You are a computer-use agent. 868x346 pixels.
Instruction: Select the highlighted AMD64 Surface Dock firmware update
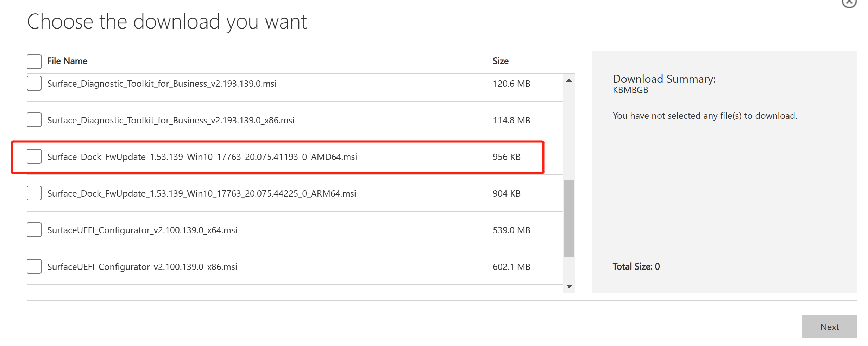34,157
